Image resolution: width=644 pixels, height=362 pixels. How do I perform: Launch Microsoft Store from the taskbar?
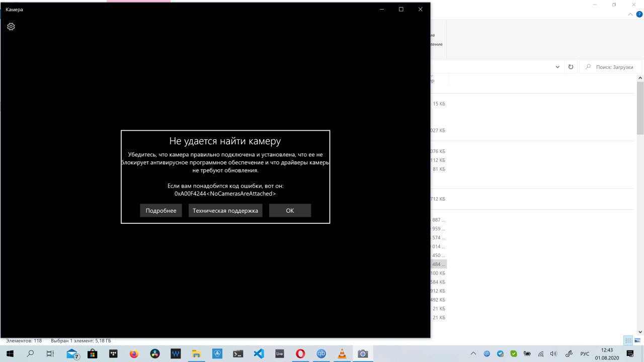pyautogui.click(x=92, y=353)
